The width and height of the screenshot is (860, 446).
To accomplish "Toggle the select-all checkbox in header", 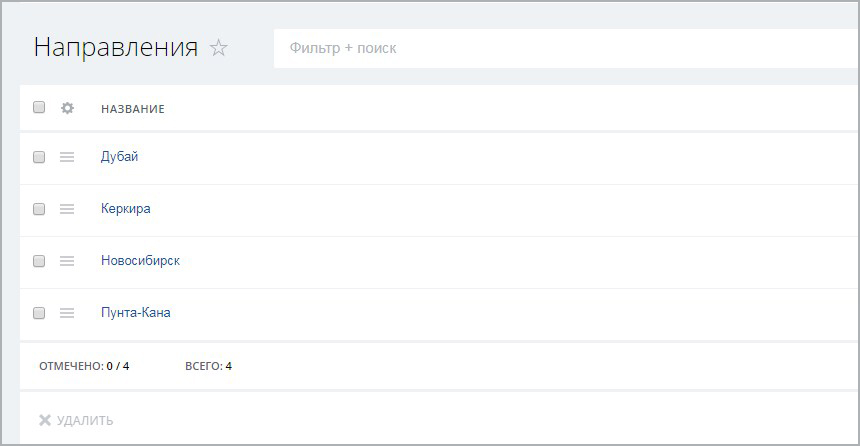I will 39,108.
